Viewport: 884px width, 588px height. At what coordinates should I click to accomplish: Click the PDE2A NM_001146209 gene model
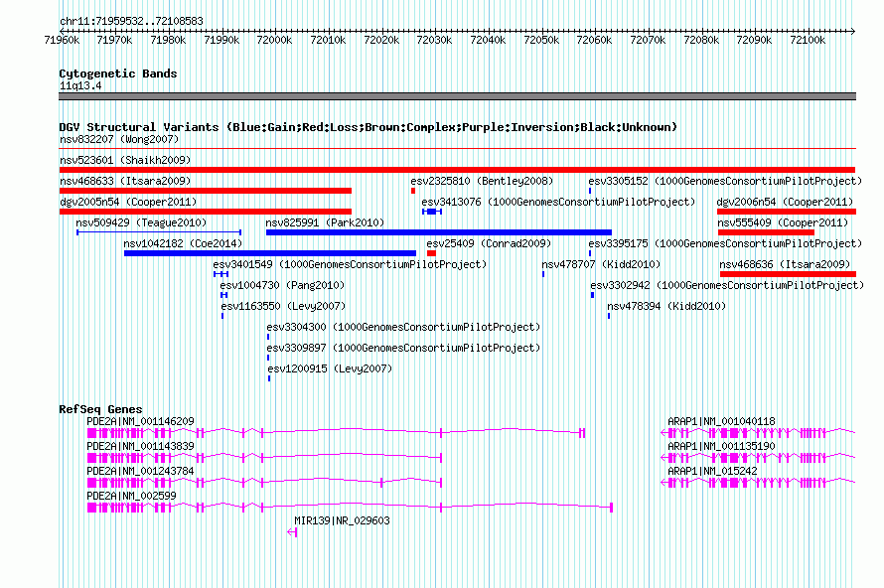pos(336,433)
